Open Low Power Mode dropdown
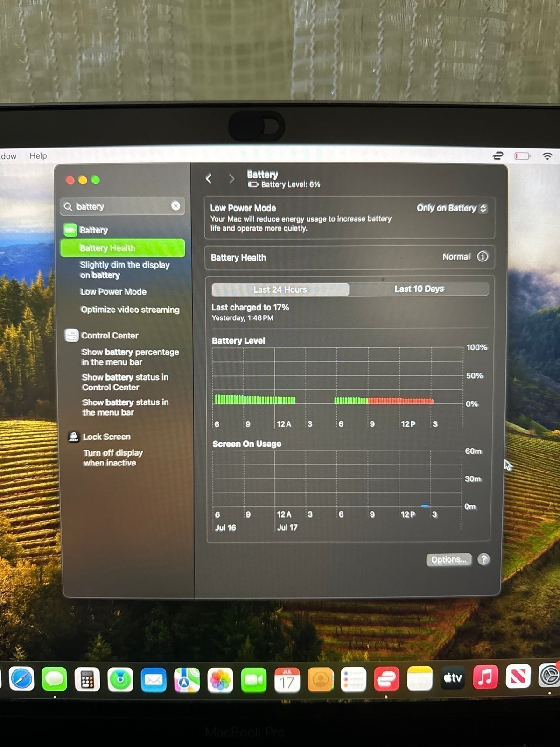Image resolution: width=560 pixels, height=747 pixels. point(452,208)
